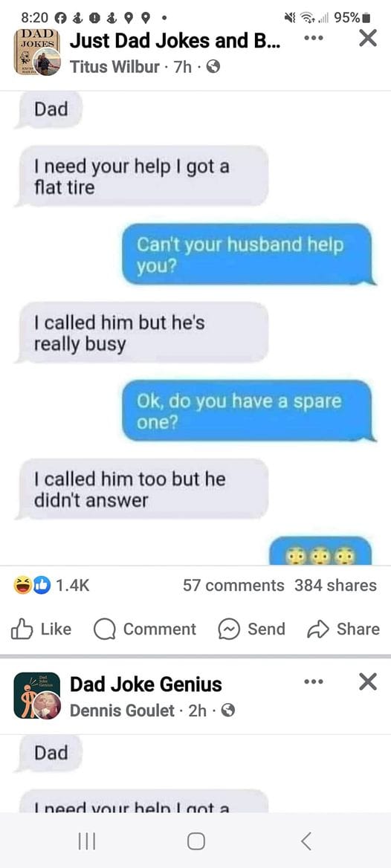Open three-dot menu on Dad Joke Genius post
Image resolution: width=391 pixels, height=868 pixels.
[314, 682]
